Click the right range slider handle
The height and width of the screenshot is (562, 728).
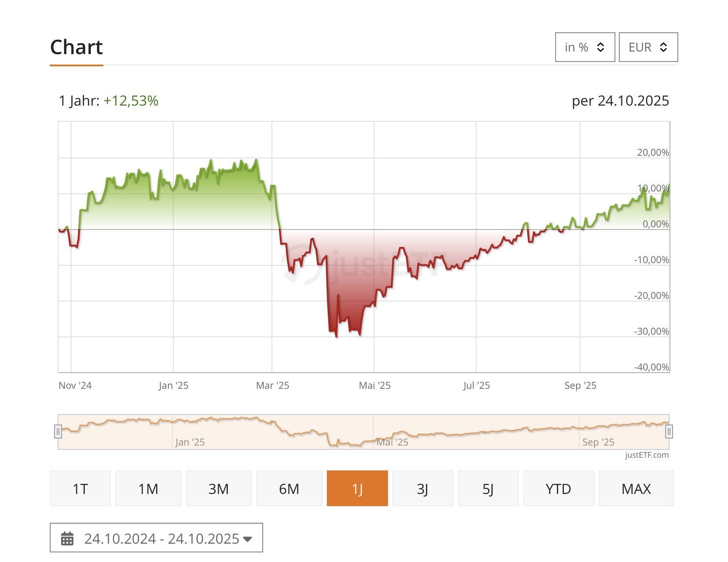(669, 432)
